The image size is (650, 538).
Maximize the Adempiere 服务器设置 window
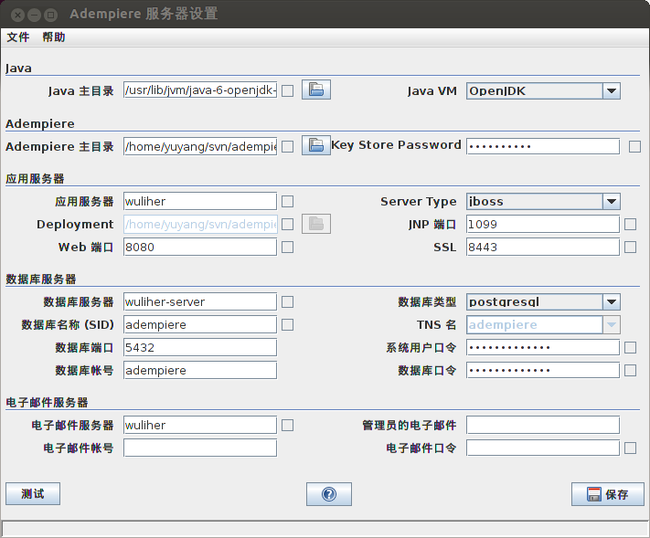coord(51,15)
